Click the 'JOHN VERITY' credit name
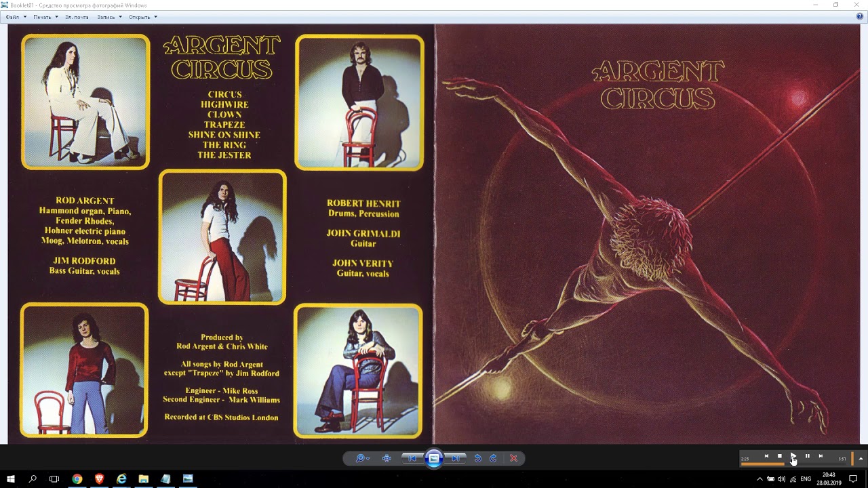 point(363,263)
